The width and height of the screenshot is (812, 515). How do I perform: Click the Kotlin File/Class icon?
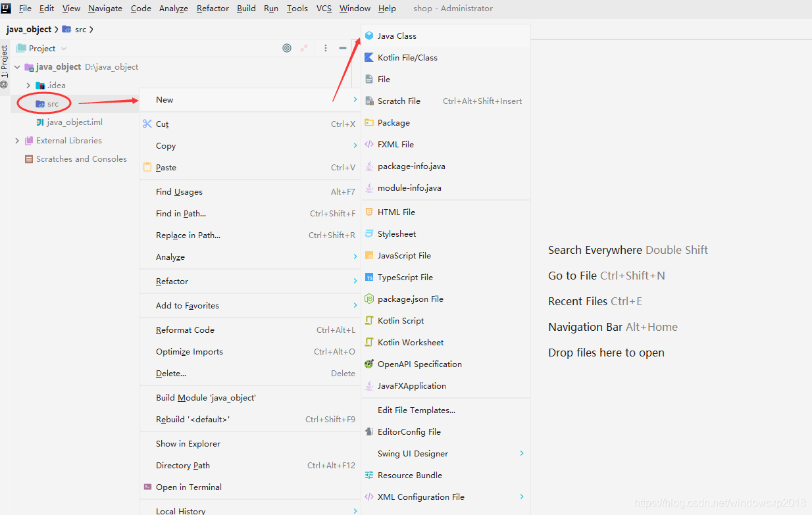[x=369, y=58]
